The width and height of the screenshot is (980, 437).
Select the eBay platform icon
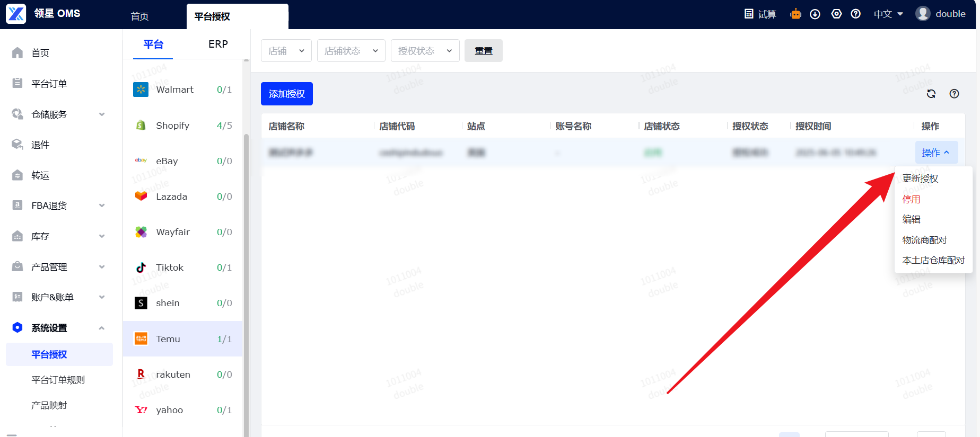pos(141,160)
